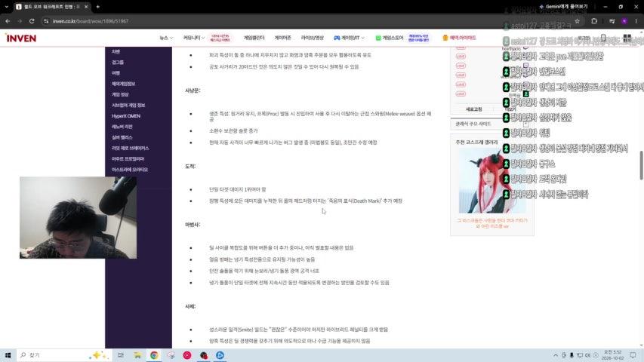The image size is (644, 362).
Task: Open File Explorer from the taskbar
Action: click(x=137, y=355)
